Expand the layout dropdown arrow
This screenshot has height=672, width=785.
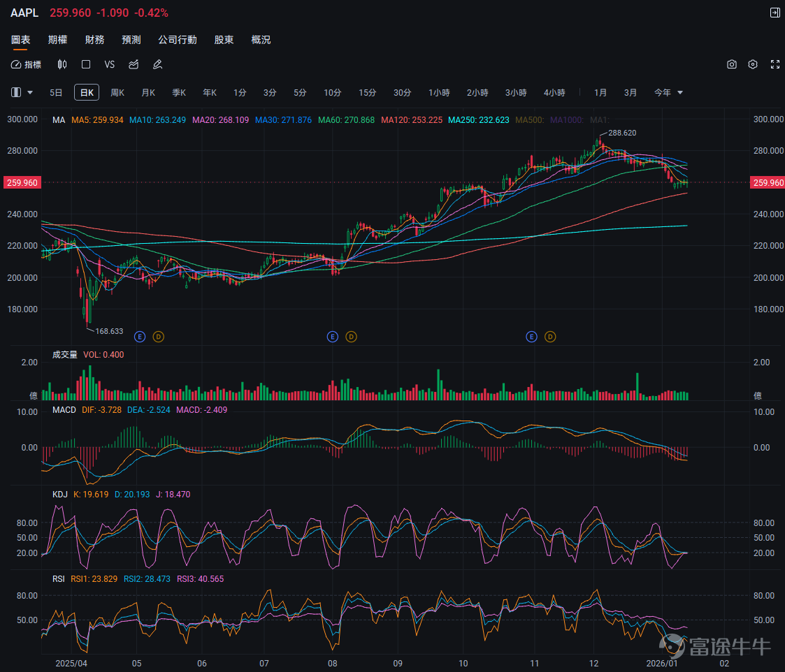click(30, 93)
